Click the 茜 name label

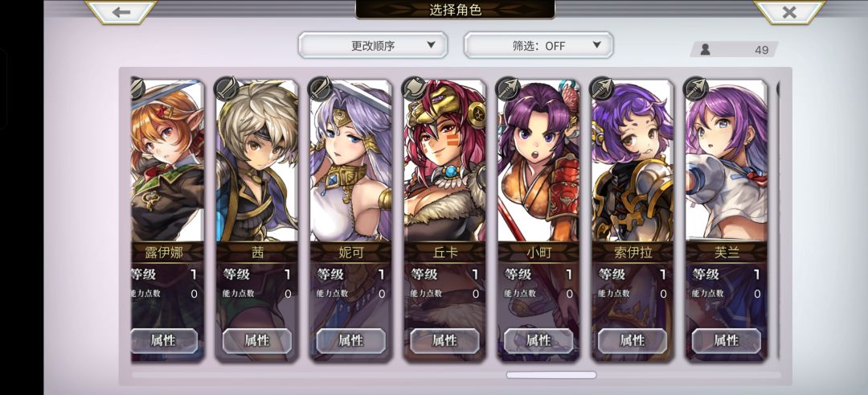257,253
